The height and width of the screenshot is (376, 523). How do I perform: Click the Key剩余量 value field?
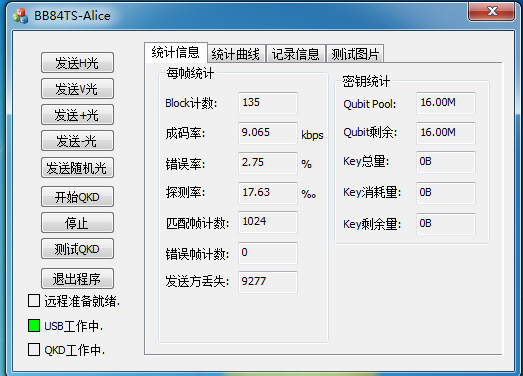(x=446, y=224)
